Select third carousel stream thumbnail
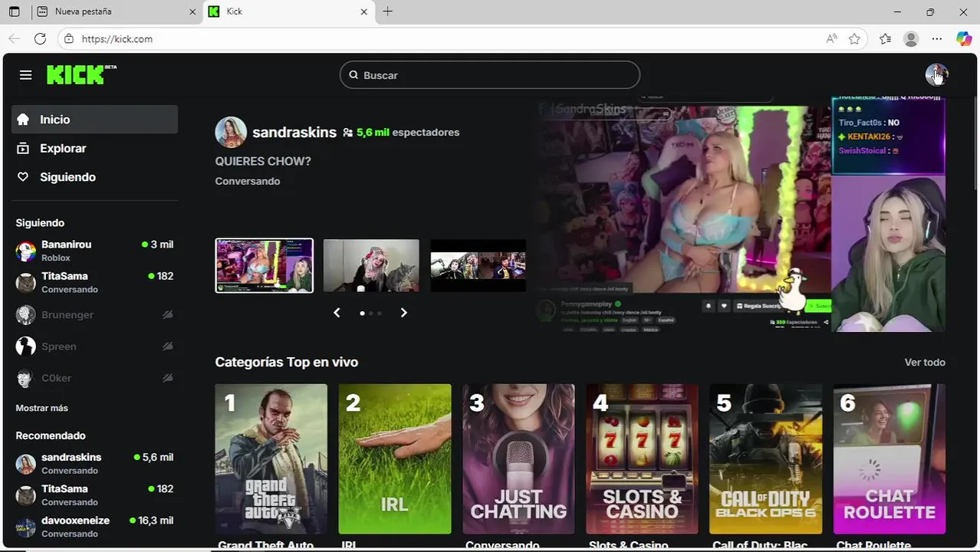Screen dimensions: 980x552 tap(478, 265)
